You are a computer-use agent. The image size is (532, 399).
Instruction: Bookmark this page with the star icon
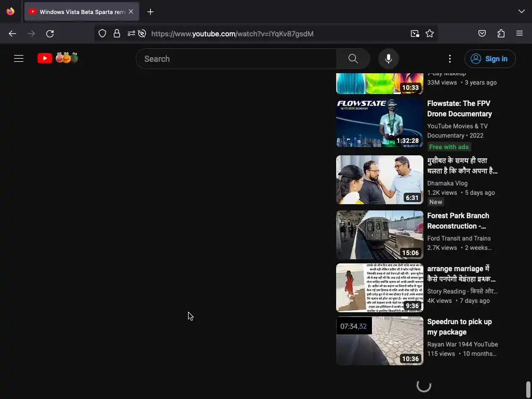click(430, 33)
